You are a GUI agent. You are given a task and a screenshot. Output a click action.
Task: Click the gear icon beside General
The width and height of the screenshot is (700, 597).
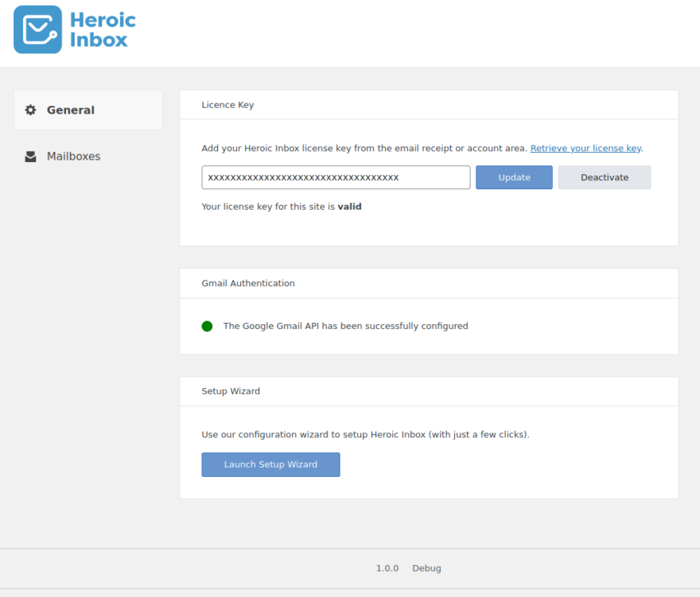(x=30, y=110)
